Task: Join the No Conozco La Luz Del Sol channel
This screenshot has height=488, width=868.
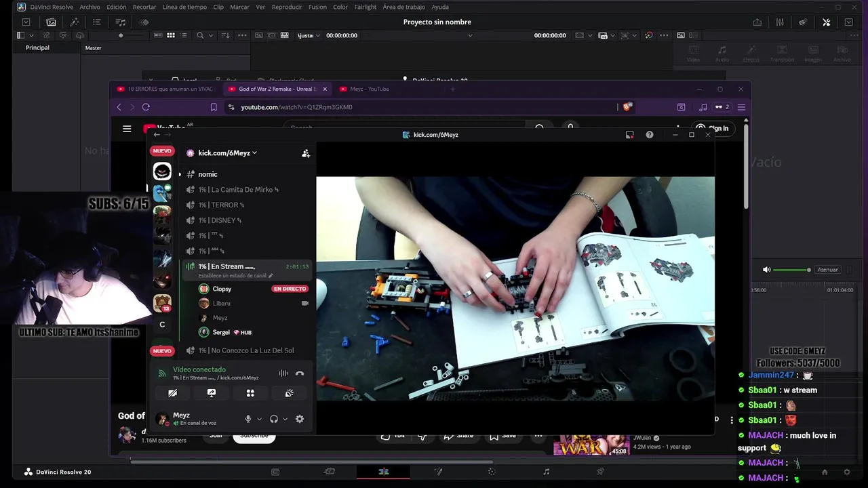Action: point(245,350)
